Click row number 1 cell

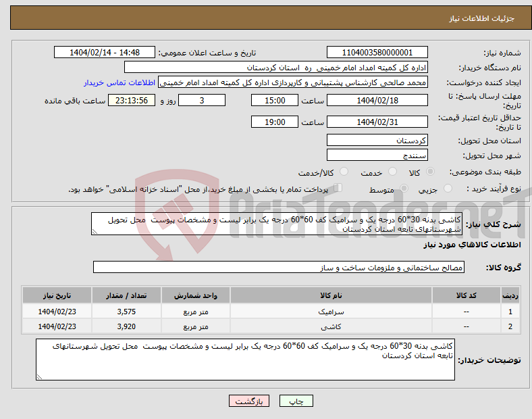(510, 312)
